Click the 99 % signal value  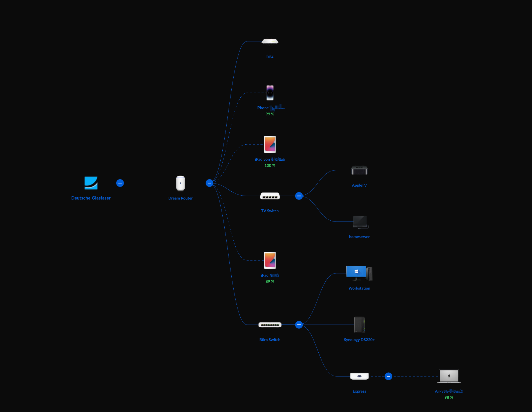(x=270, y=114)
